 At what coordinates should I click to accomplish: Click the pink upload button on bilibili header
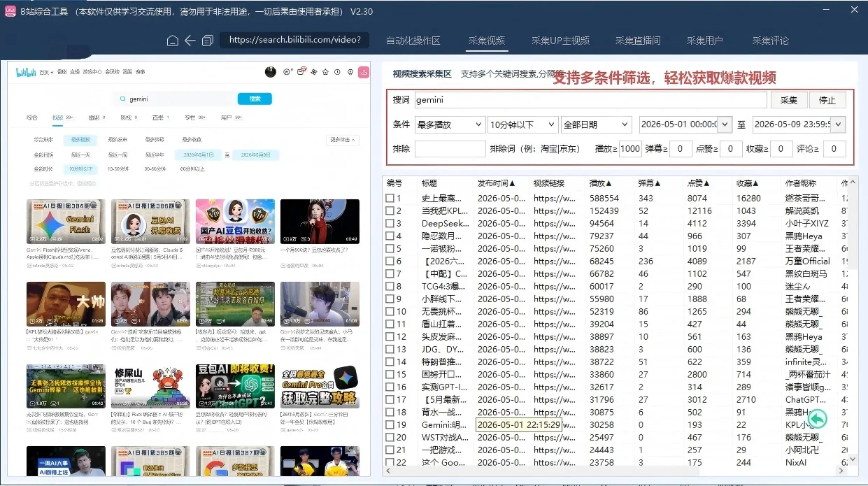pos(364,72)
